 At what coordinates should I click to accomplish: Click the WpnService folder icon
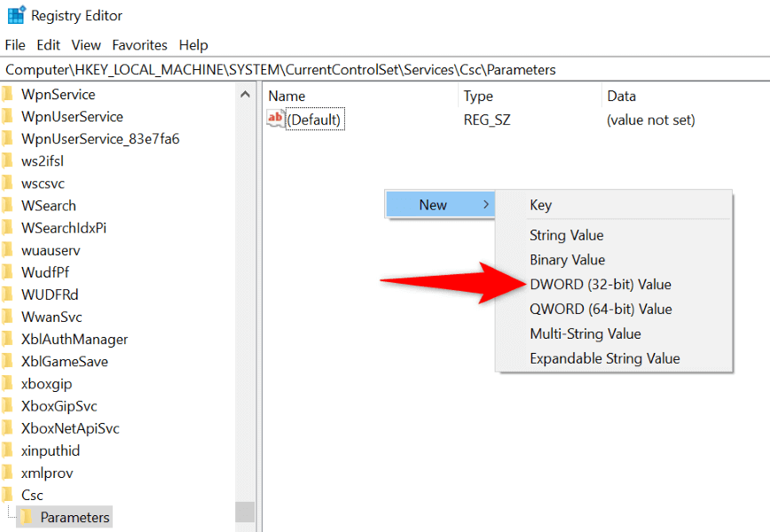8,94
